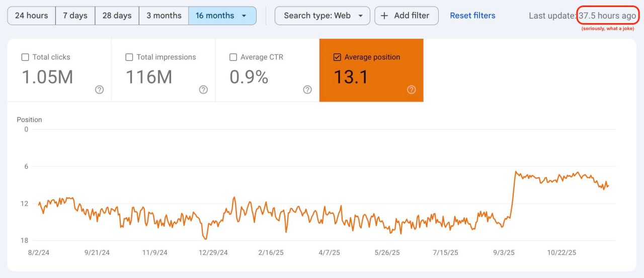Select the 3 months date range
The image size is (644, 278).
click(x=164, y=16)
